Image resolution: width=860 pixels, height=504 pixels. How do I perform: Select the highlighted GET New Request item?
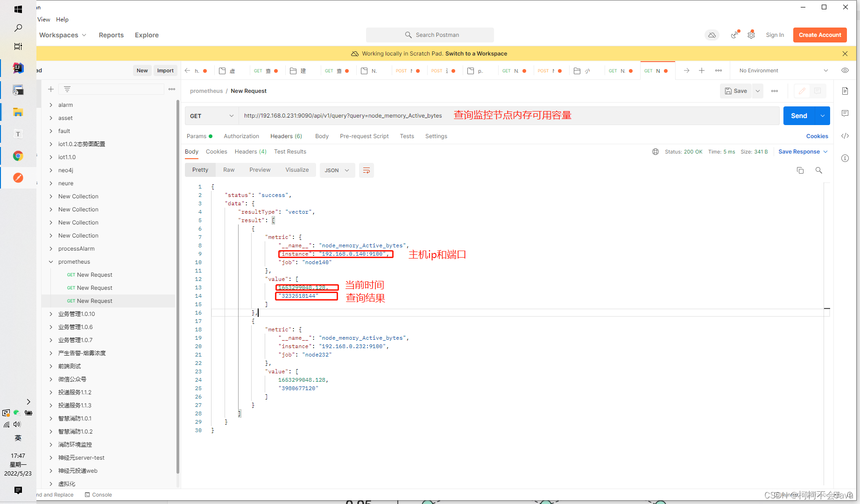click(x=108, y=301)
